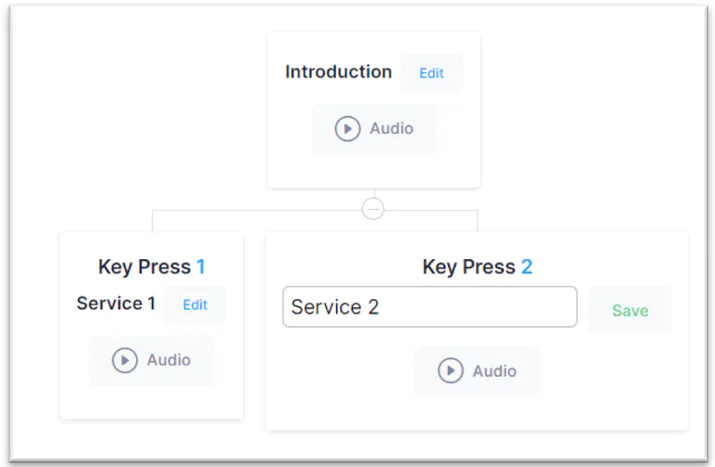The height and width of the screenshot is (467, 715).
Task: Save the Service 2 name
Action: pos(630,310)
